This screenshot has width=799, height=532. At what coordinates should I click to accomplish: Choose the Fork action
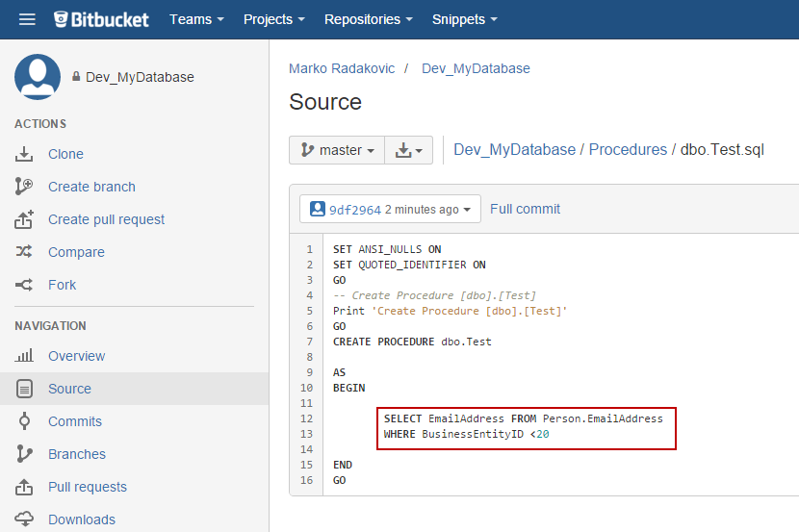coord(63,285)
